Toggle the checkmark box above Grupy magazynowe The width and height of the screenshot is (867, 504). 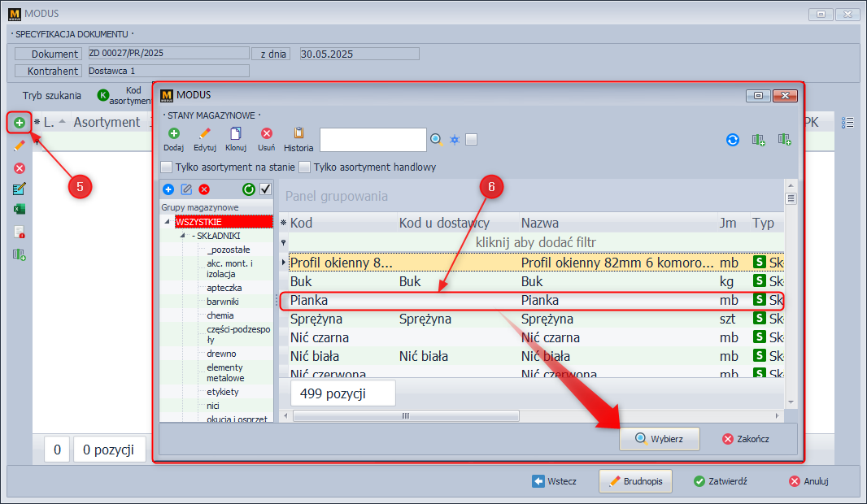click(265, 189)
